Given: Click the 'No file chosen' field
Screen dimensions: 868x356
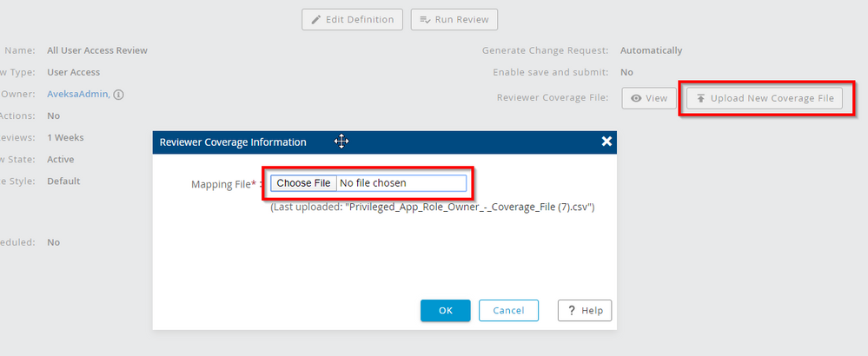Looking at the screenshot, I should click(x=400, y=183).
